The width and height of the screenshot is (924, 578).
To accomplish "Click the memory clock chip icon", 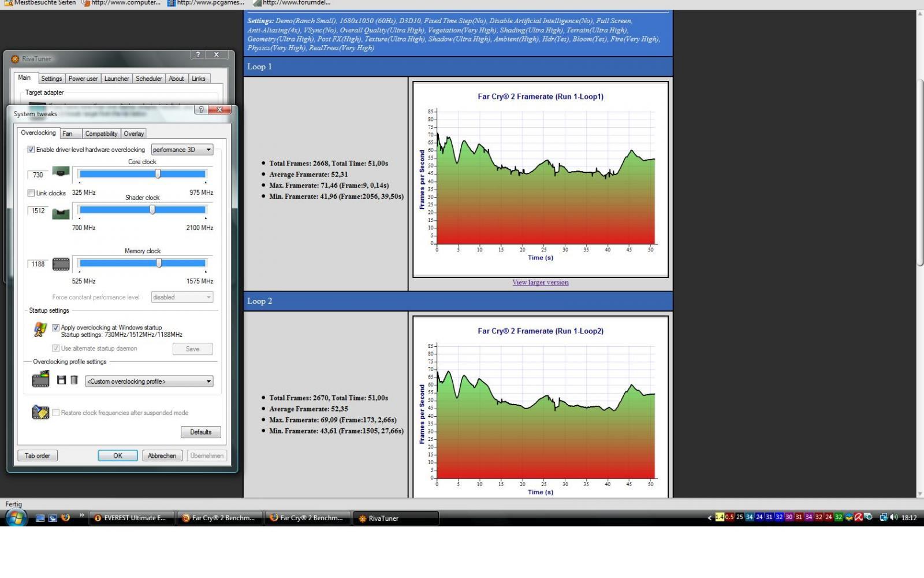I will (61, 264).
